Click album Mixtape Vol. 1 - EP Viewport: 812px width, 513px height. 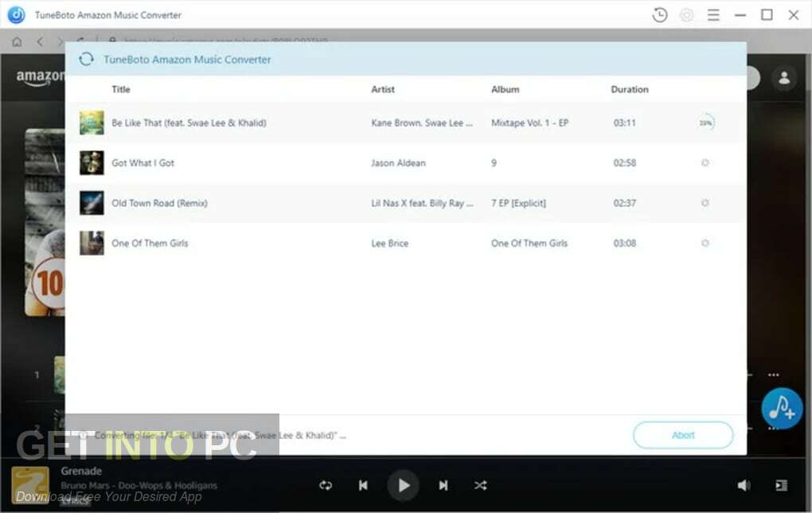(529, 123)
